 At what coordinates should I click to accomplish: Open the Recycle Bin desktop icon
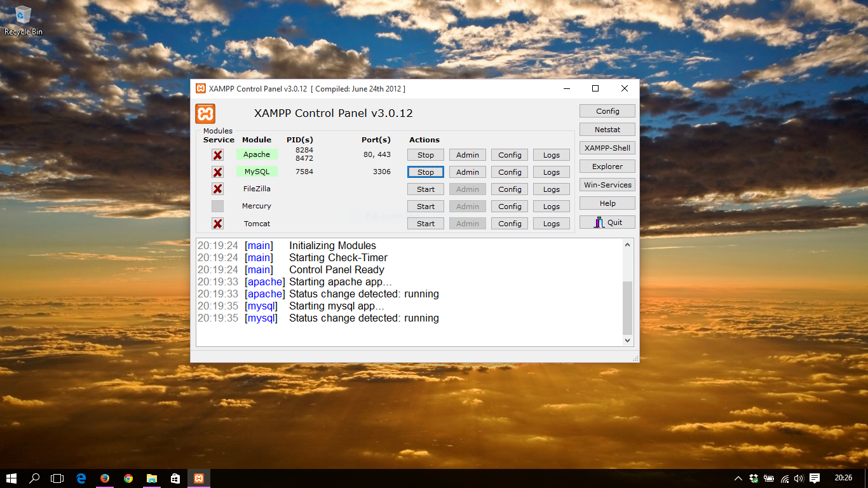[x=24, y=20]
